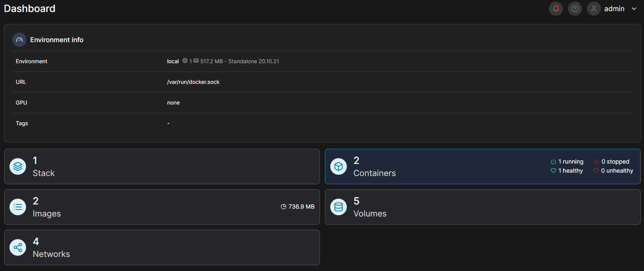Click the Environment info gauge icon
The height and width of the screenshot is (271, 644).
point(19,40)
